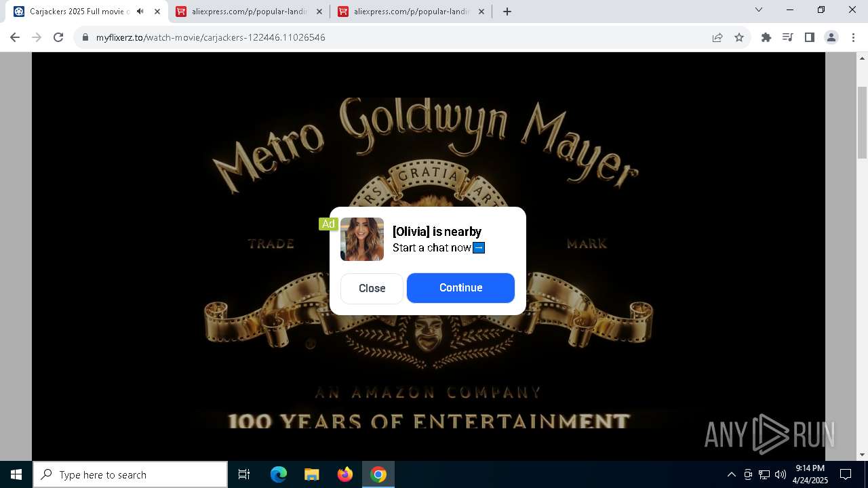Open the Chrome three-dot menu
The width and height of the screenshot is (868, 488).
[852, 37]
